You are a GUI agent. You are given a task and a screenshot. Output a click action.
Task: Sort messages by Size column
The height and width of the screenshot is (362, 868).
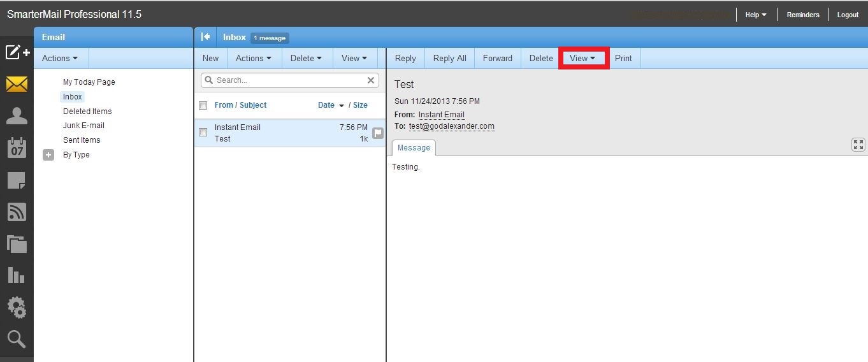pyautogui.click(x=360, y=105)
